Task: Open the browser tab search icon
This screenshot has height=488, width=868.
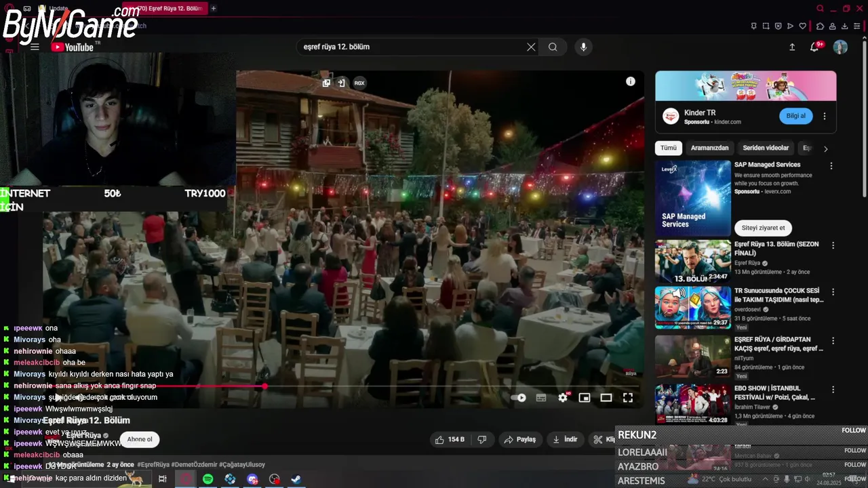Action: (820, 8)
